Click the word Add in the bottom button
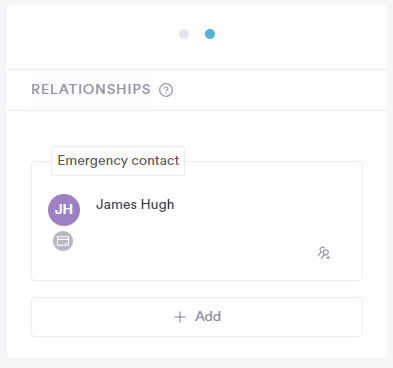 [208, 316]
